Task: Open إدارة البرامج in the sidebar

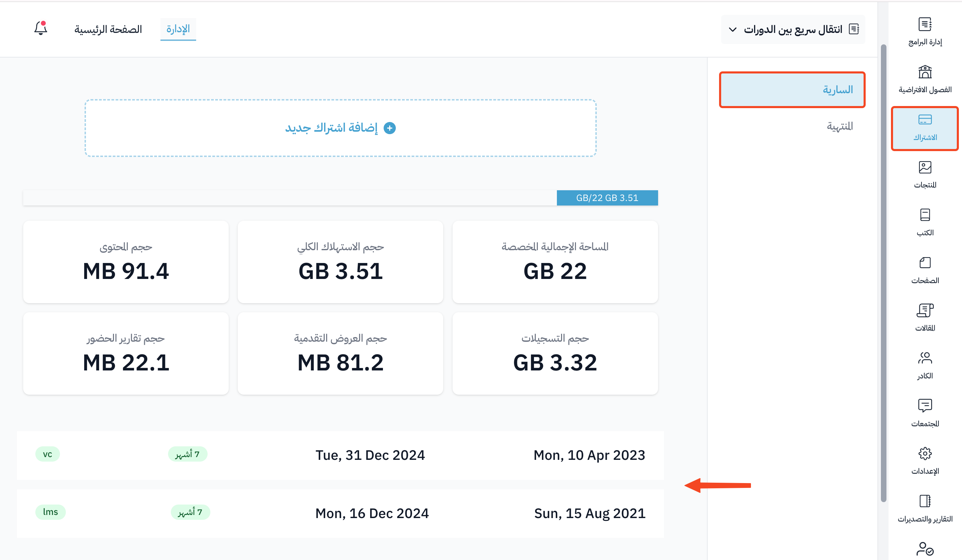Action: [925, 32]
